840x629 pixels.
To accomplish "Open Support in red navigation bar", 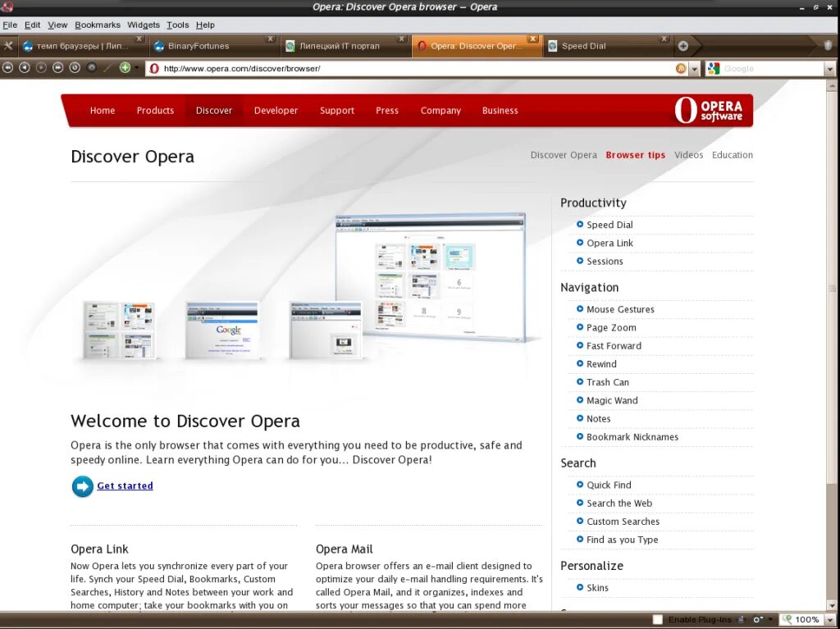I will pos(337,111).
